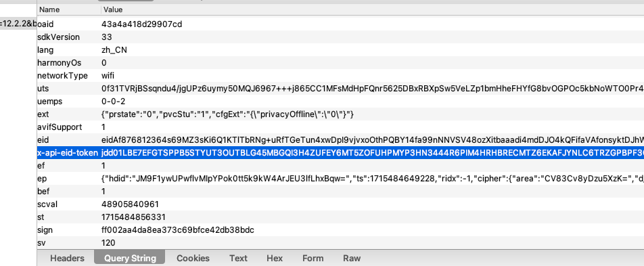Viewport: 644px width, 266px height.
Task: Open the Hex view tab
Action: click(x=275, y=258)
